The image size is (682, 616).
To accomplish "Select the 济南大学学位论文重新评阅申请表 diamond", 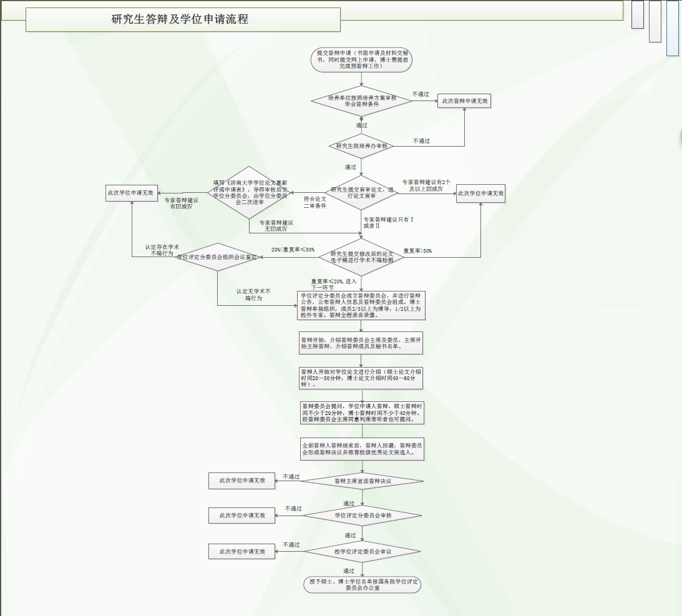I will point(249,193).
